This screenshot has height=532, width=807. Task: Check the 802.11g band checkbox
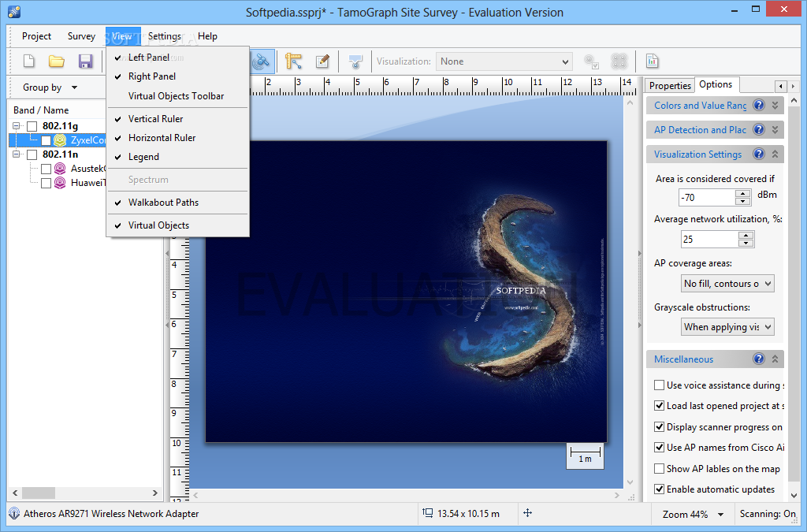32,126
